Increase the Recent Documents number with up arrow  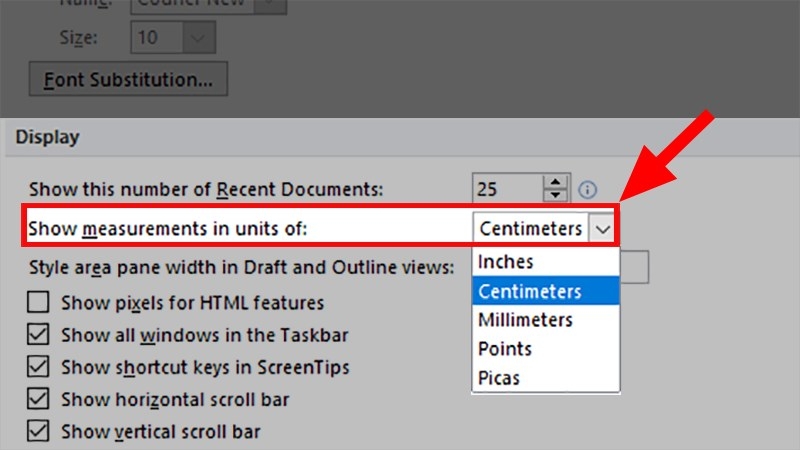point(555,181)
